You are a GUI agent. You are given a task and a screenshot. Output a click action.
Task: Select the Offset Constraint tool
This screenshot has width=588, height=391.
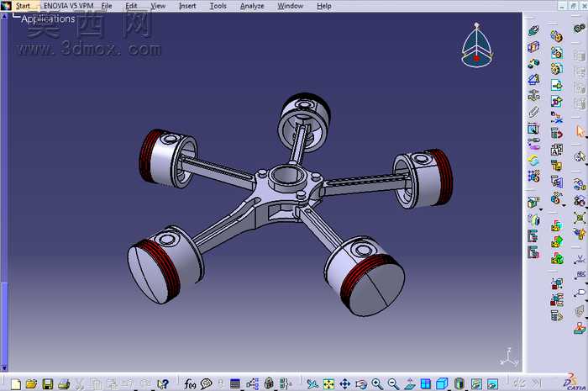(x=533, y=63)
